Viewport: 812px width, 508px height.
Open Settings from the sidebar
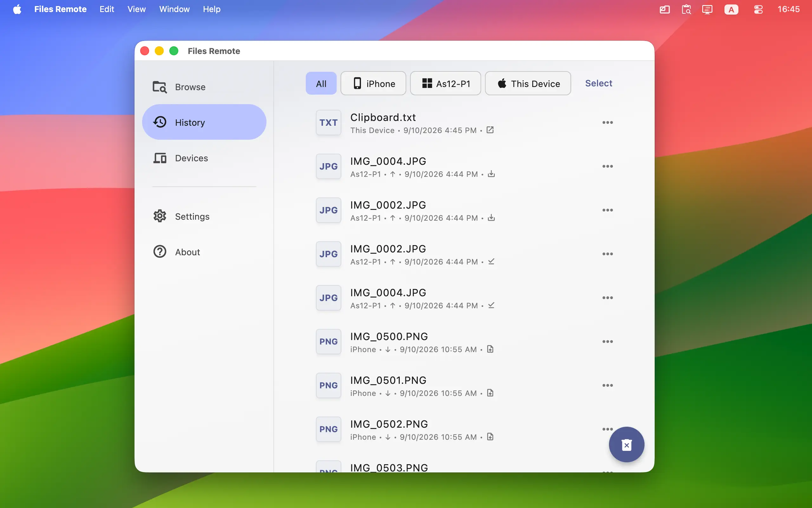click(204, 216)
